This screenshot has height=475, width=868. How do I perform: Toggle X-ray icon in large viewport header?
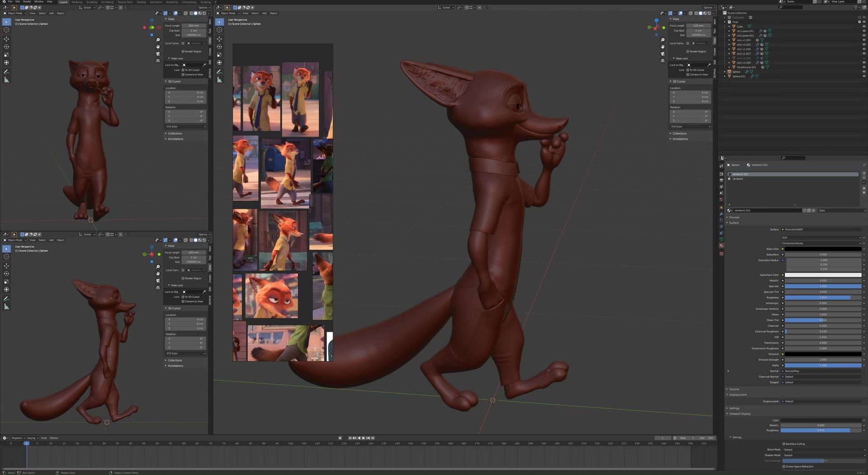pos(691,13)
